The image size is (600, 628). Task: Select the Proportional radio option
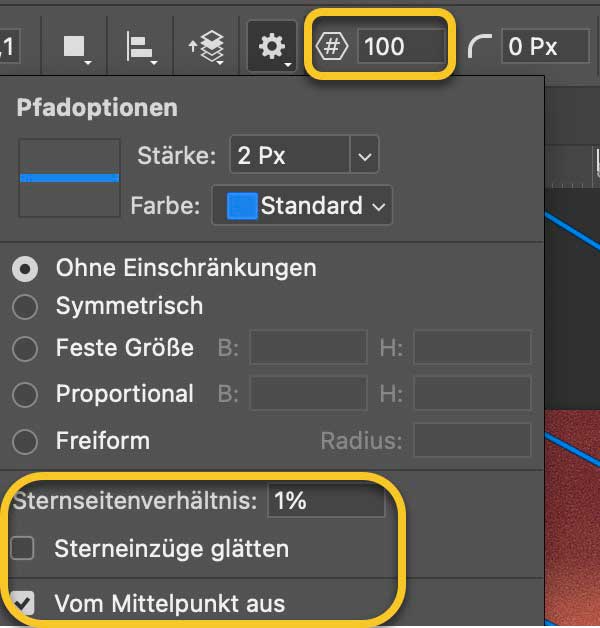point(25,394)
